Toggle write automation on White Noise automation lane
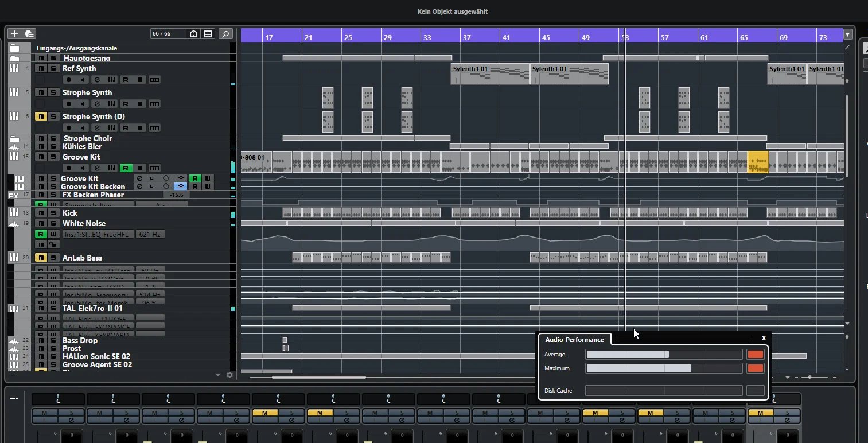Image resolution: width=868 pixels, height=443 pixels. [53, 234]
